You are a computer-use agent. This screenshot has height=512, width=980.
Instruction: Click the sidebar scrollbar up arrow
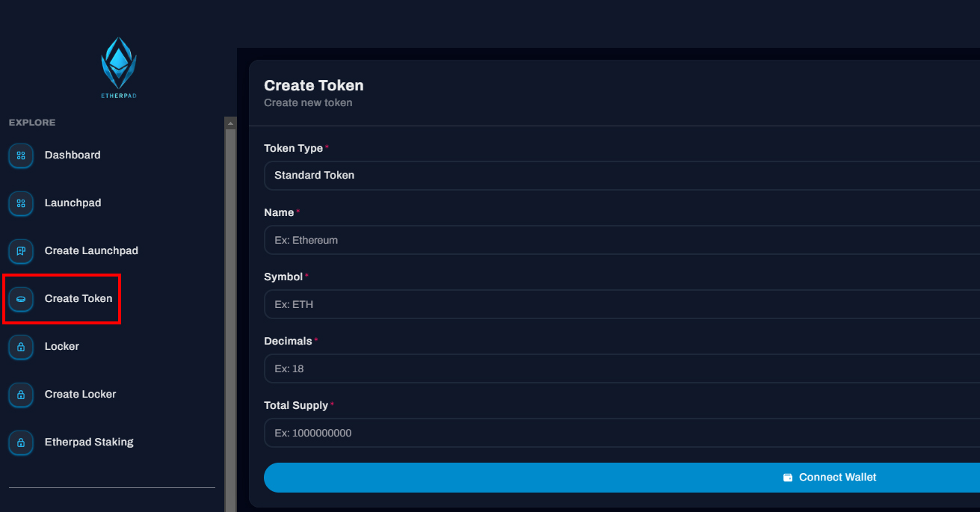(x=230, y=123)
